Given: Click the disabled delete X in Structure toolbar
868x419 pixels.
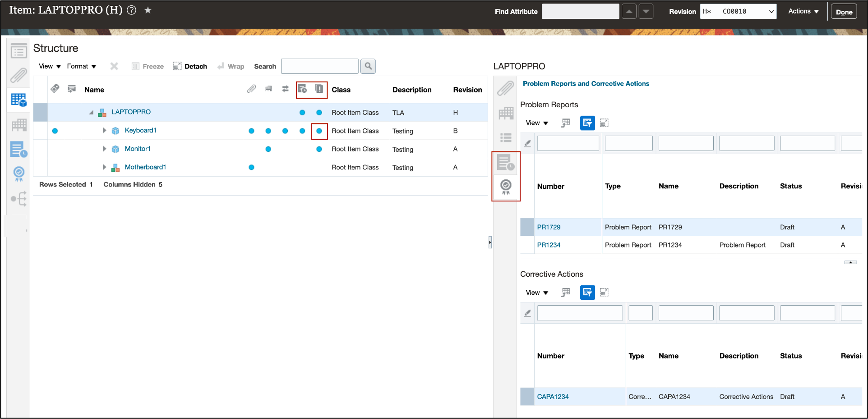Looking at the screenshot, I should (114, 66).
